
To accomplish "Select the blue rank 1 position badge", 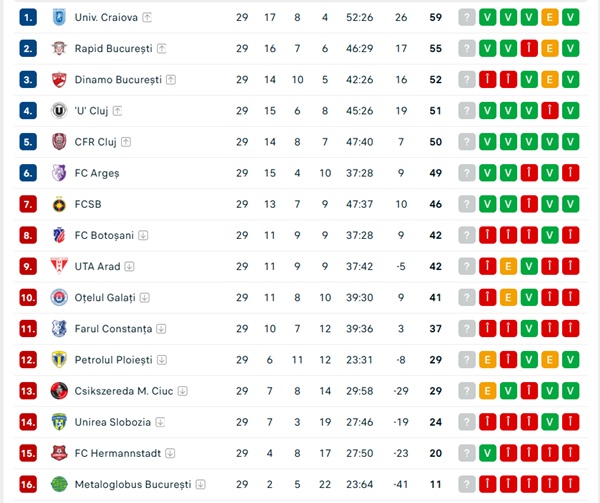I will (x=28, y=17).
